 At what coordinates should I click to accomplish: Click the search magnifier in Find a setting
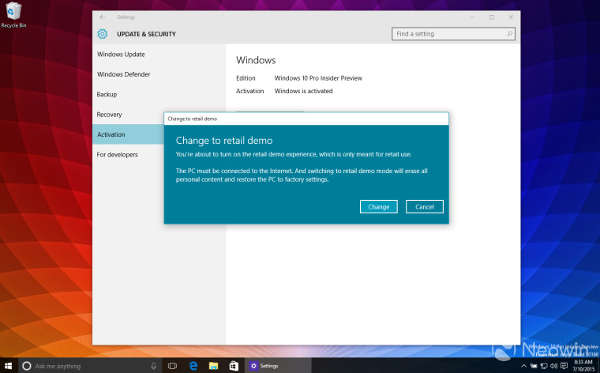[x=509, y=34]
